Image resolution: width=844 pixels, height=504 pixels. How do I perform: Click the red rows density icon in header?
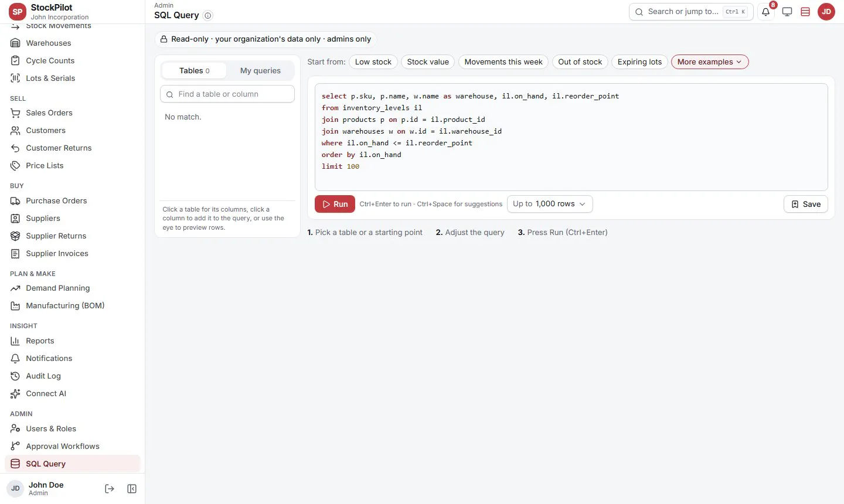(805, 12)
